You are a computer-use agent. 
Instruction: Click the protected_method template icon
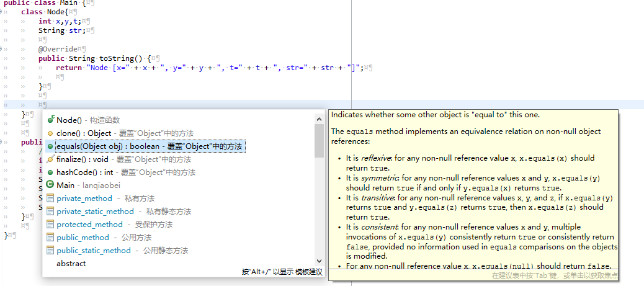tap(50, 224)
